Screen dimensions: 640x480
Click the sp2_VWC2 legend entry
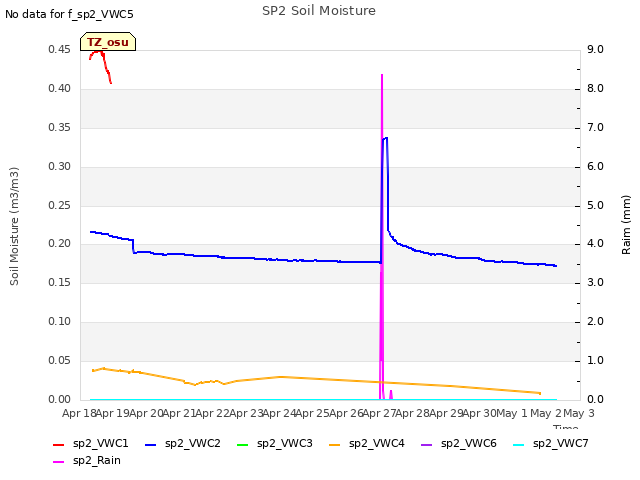point(183,443)
